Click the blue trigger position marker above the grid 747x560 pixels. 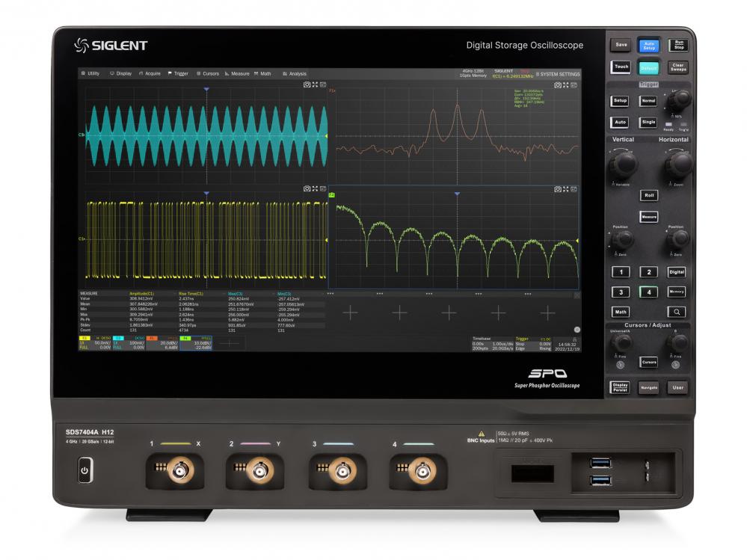[207, 87]
